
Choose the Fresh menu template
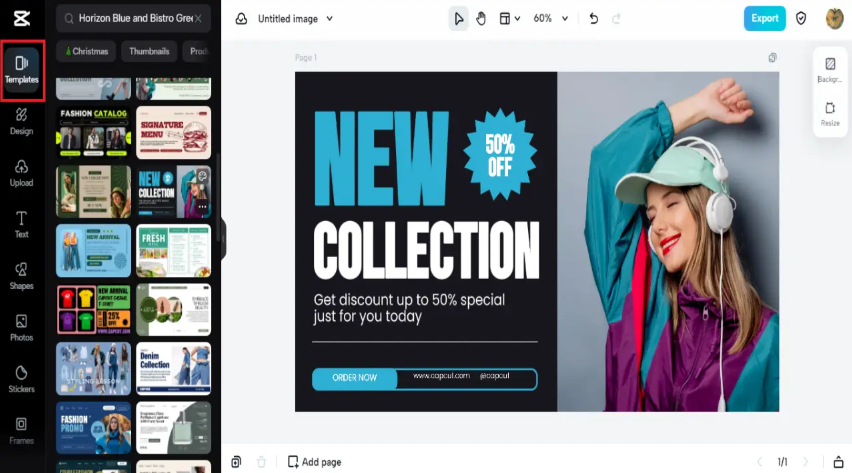(x=173, y=251)
